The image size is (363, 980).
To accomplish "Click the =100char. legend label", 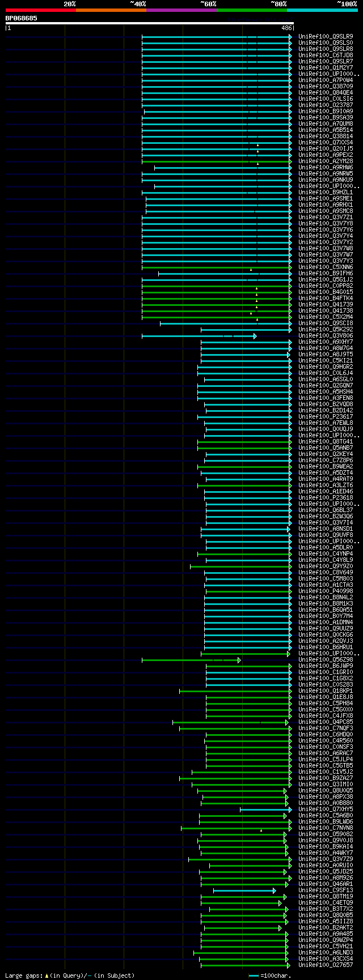I will click(x=276, y=975).
